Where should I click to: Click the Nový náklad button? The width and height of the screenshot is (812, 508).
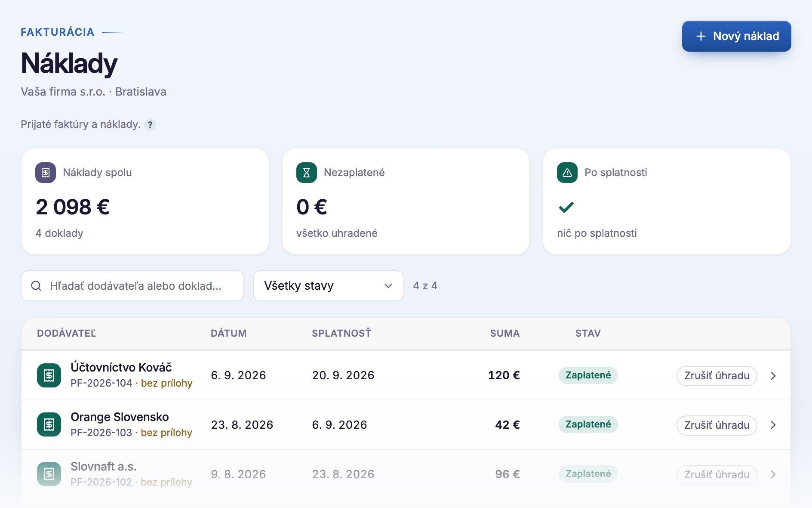coord(736,36)
